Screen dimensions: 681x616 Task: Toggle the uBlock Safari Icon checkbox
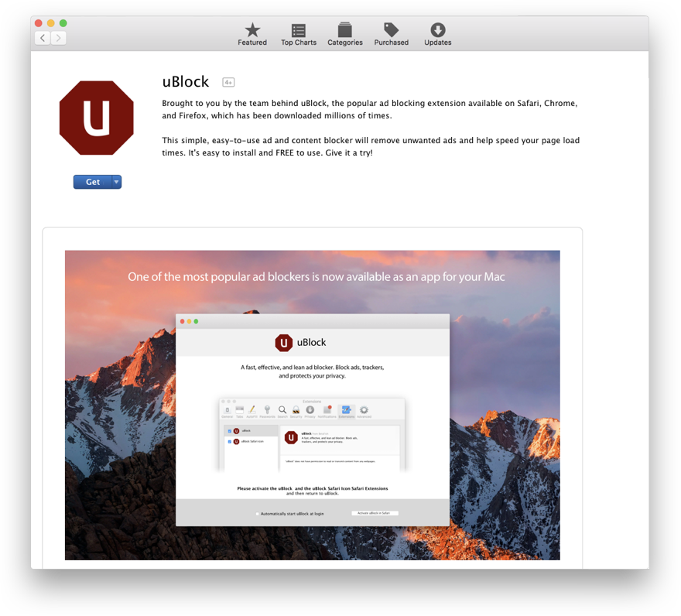229,442
